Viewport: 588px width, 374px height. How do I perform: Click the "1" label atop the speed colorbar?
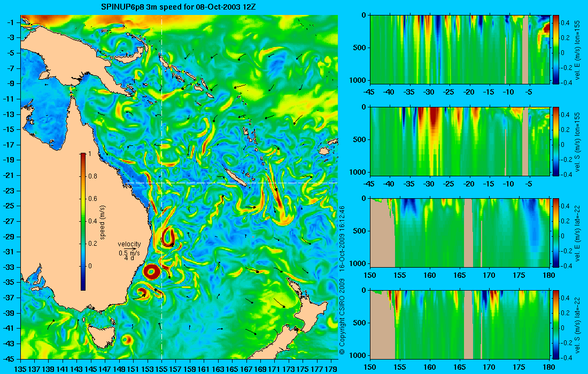click(89, 154)
